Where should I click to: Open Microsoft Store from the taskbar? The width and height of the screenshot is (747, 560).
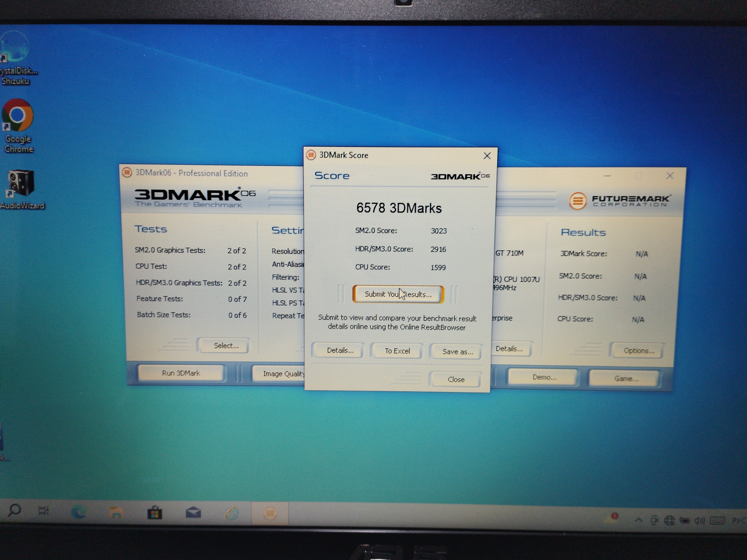coord(154,513)
